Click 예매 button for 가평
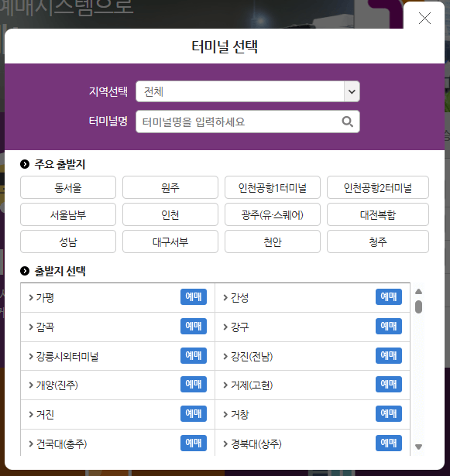 194,296
